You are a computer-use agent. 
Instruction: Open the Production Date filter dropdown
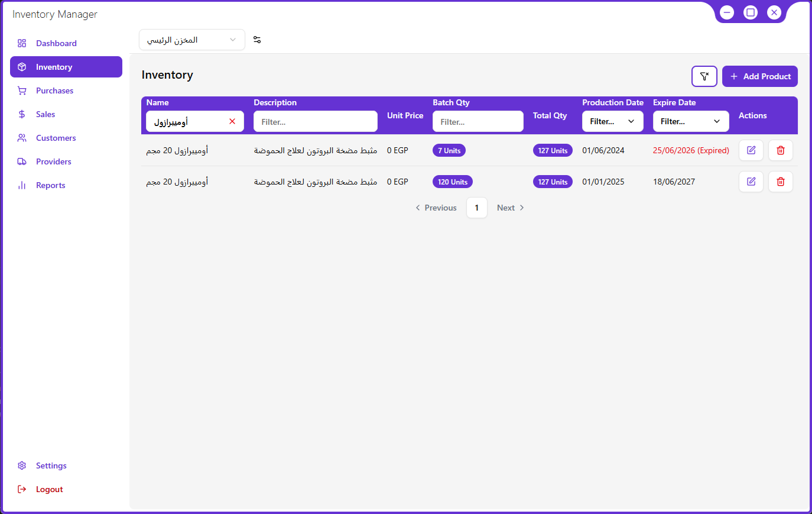click(x=613, y=121)
